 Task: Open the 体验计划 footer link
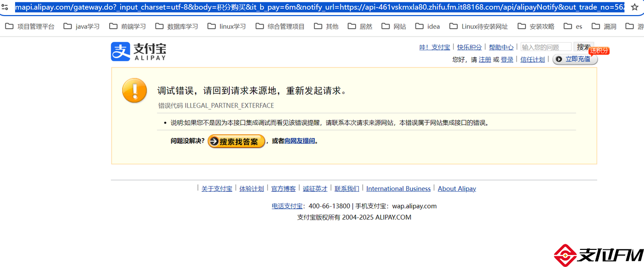click(x=252, y=189)
